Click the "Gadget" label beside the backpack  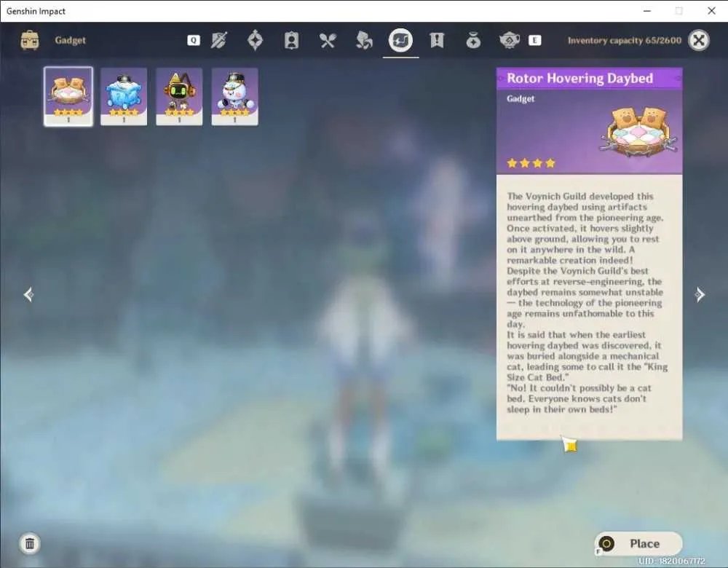(70, 40)
